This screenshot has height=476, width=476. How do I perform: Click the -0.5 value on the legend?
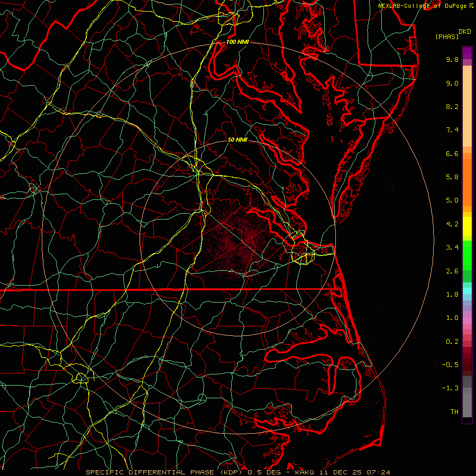[450, 365]
